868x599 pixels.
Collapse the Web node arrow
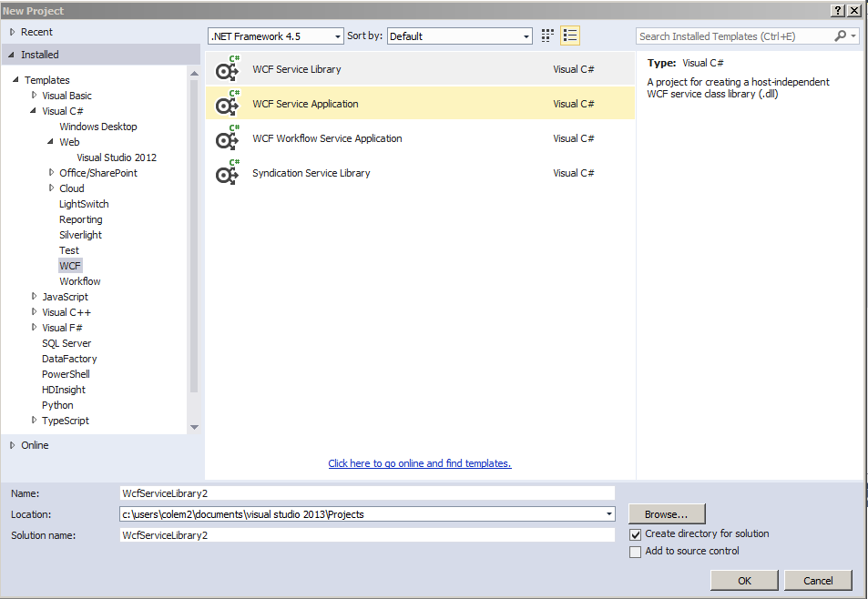click(x=51, y=142)
